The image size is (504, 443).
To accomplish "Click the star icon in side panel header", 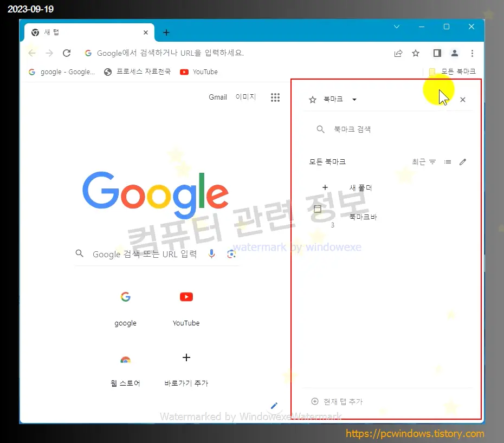I will 313,100.
